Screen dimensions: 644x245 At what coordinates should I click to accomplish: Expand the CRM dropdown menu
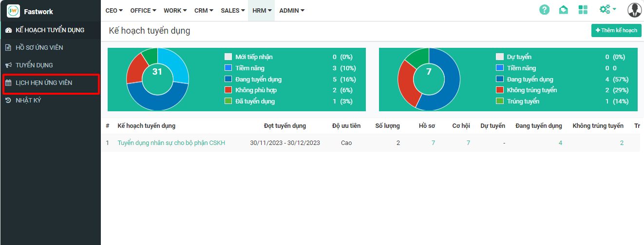coord(204,11)
